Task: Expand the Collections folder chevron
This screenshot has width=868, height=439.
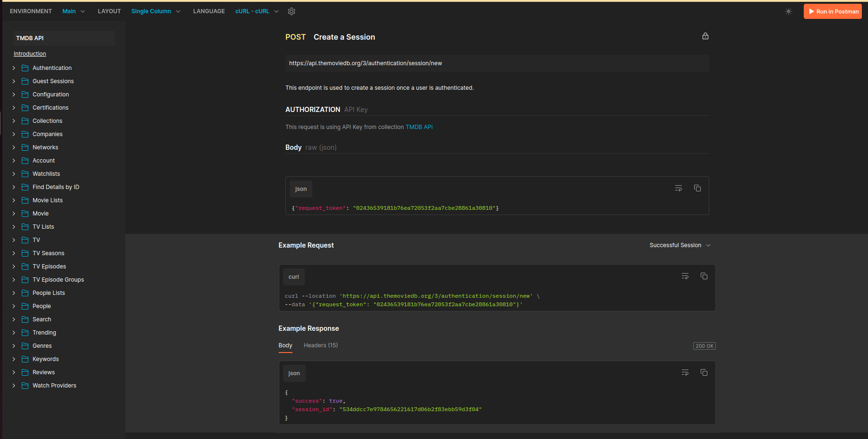Action: click(x=14, y=121)
